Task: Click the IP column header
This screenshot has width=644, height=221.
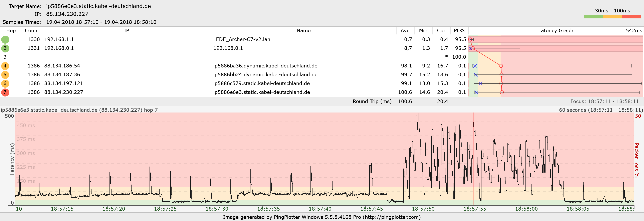Action: (127, 30)
